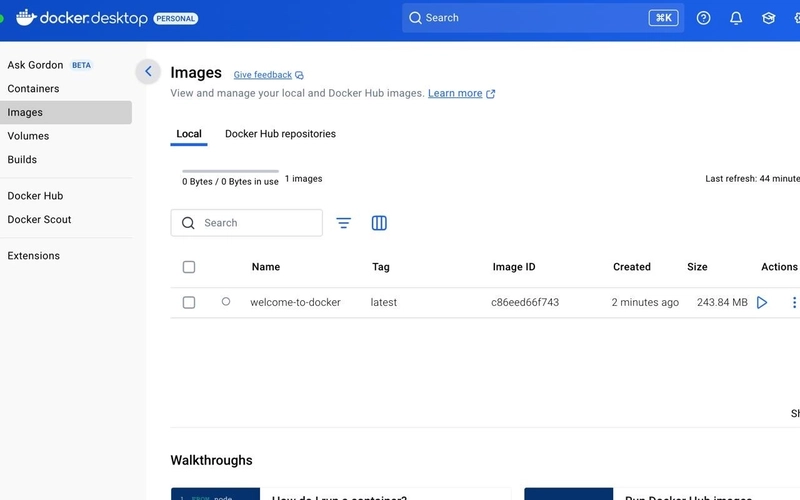Open Docker Scout in the sidebar
Viewport: 800px width, 500px height.
39,219
